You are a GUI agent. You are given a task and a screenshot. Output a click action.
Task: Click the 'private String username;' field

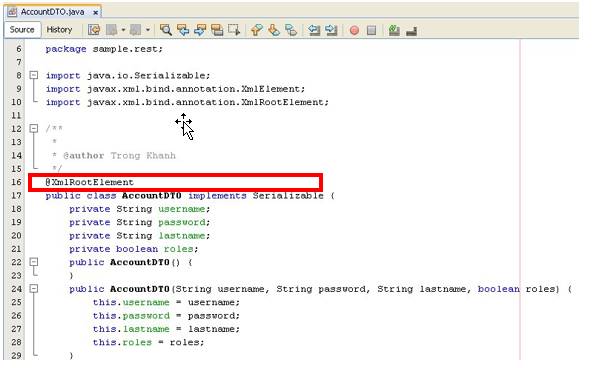pyautogui.click(x=140, y=209)
